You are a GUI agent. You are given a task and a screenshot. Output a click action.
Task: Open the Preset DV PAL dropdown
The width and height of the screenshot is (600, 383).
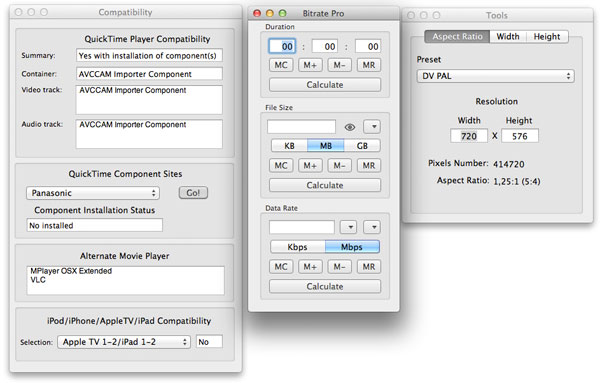coord(496,76)
